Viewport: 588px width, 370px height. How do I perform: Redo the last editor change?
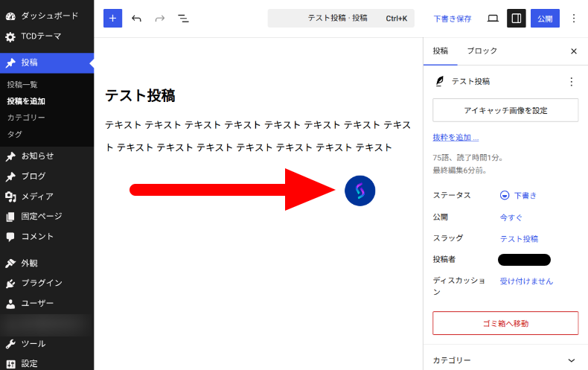[160, 19]
